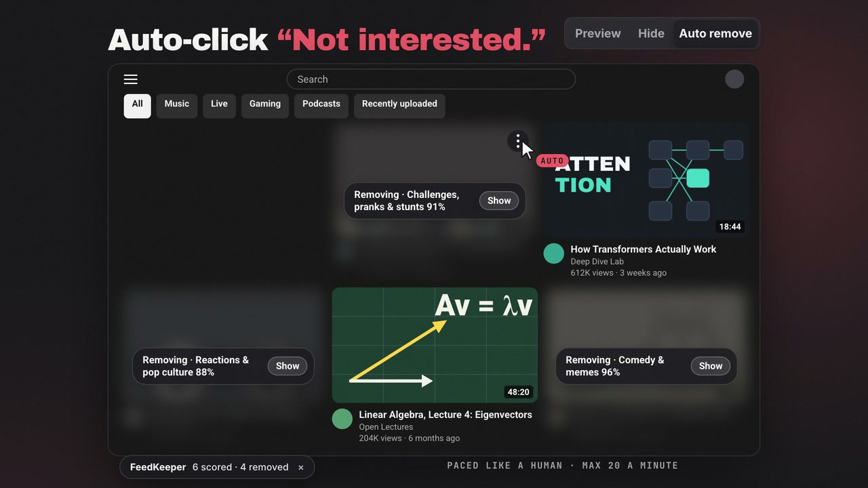Click the Removing · Comedy & memes 96% label

(615, 366)
